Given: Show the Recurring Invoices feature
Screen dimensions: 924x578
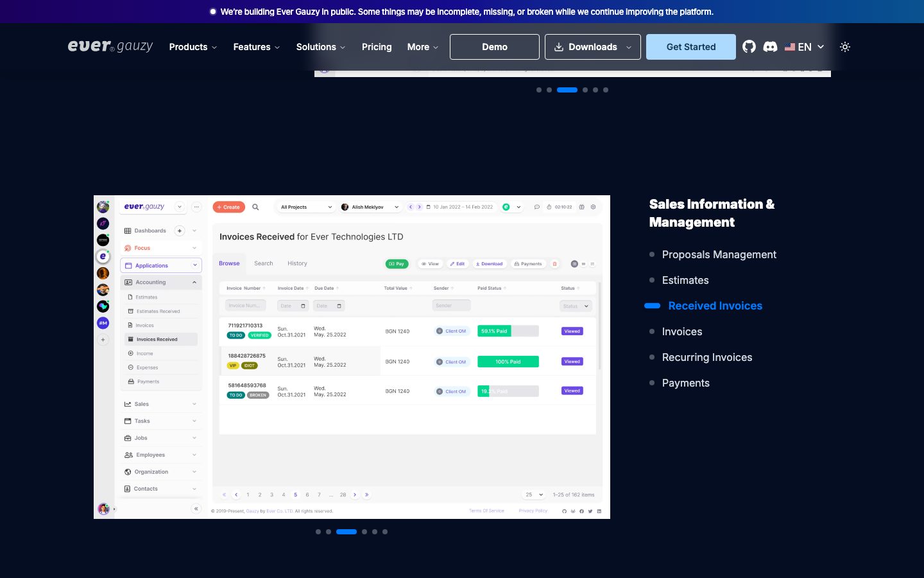Looking at the screenshot, I should coord(707,357).
